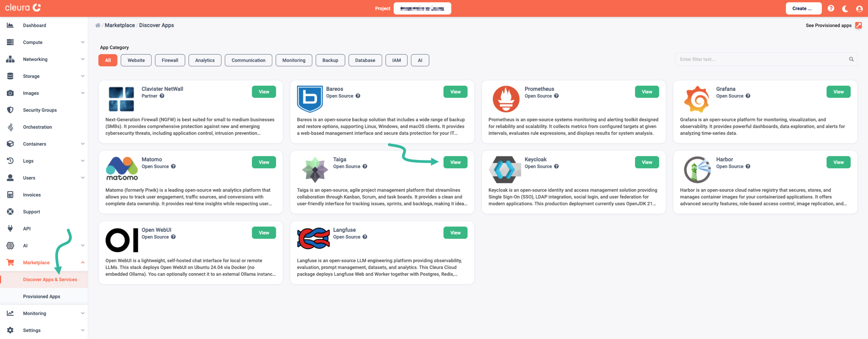Toggle dark mode with the moon icon
The height and width of the screenshot is (339, 868).
coord(845,9)
